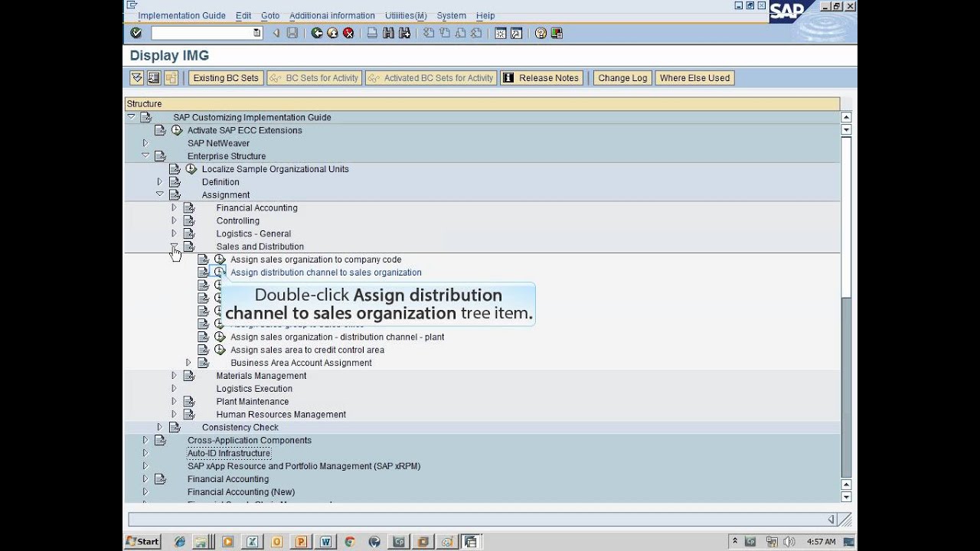The width and height of the screenshot is (980, 551).
Task: Click the Last Page icon
Action: (476, 33)
